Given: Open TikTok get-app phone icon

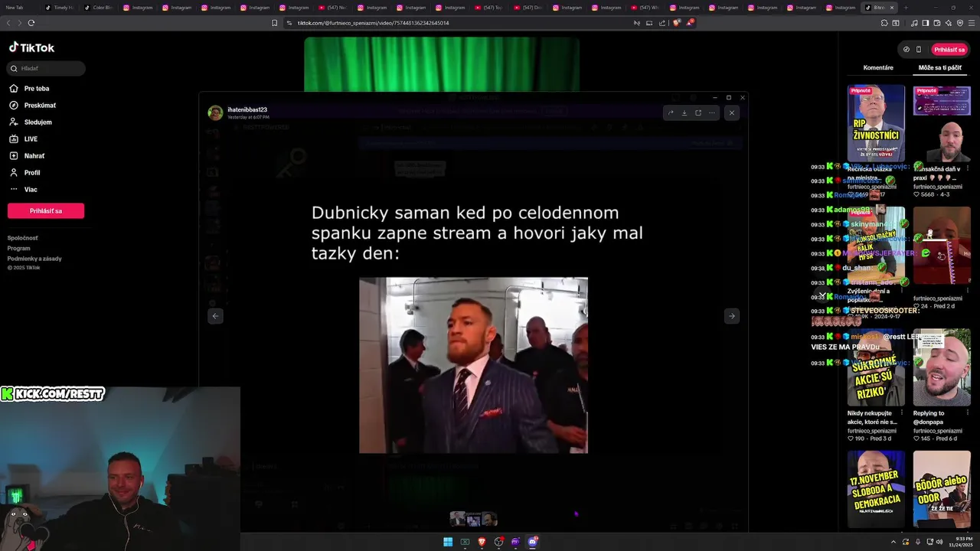Looking at the screenshot, I should (x=919, y=50).
